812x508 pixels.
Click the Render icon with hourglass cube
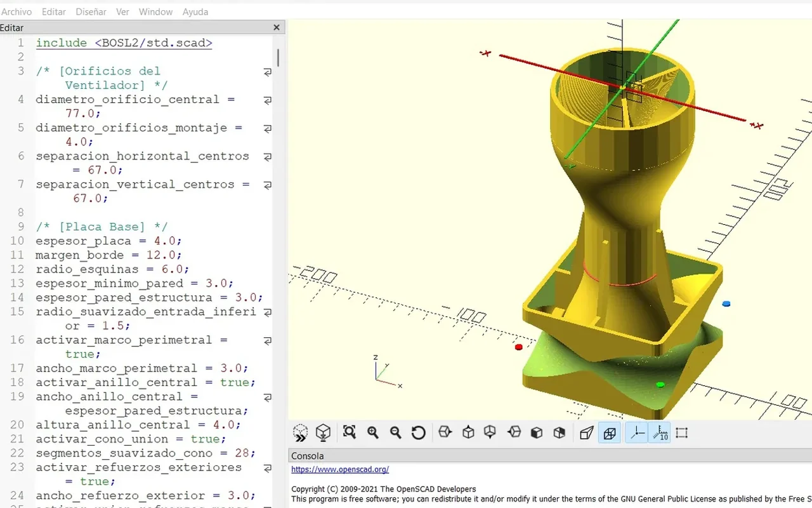tap(324, 433)
